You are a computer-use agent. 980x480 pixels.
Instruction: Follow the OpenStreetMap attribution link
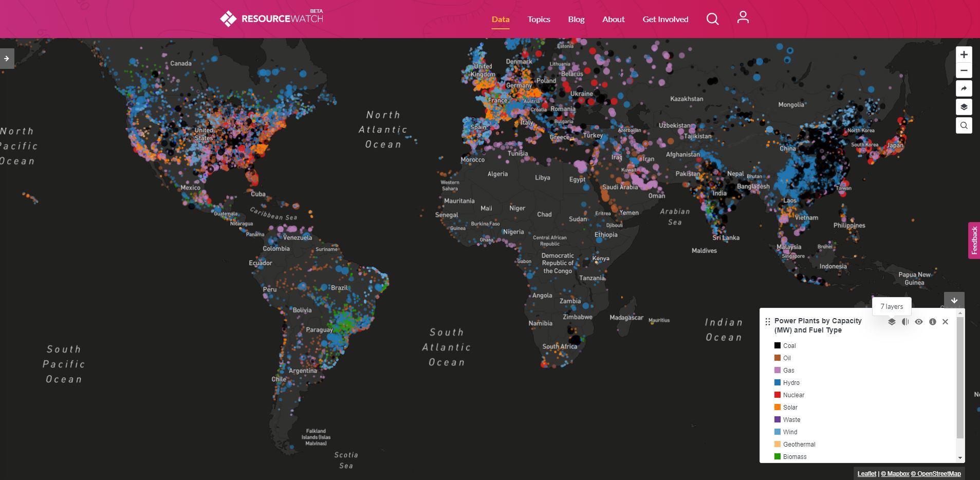(939, 474)
